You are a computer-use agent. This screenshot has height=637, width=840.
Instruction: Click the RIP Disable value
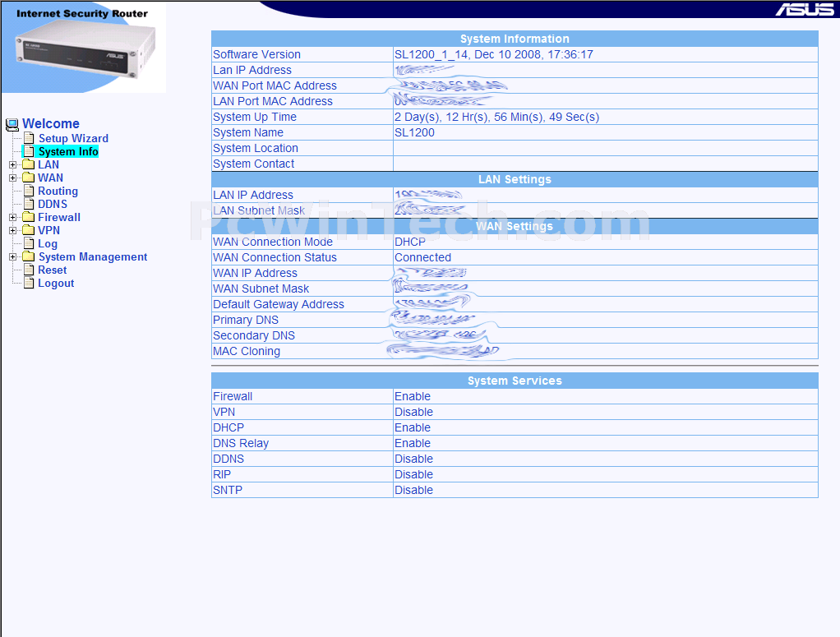pyautogui.click(x=413, y=475)
